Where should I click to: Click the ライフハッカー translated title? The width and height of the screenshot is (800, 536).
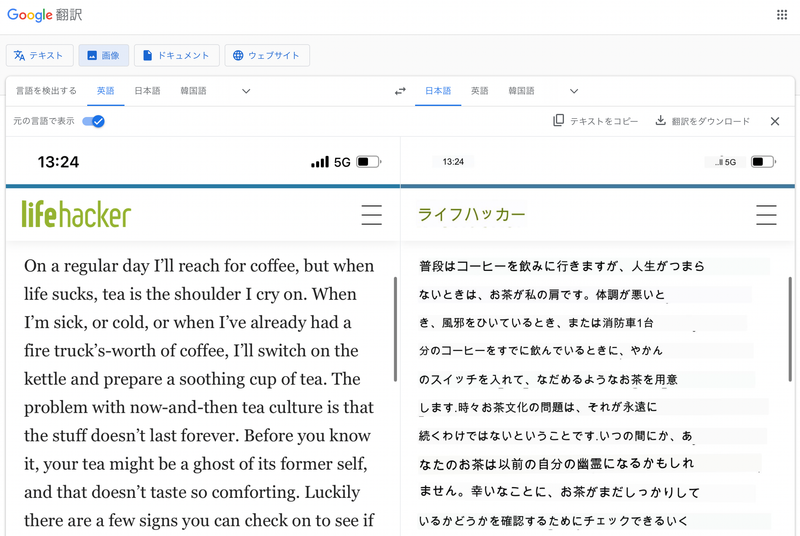[471, 215]
